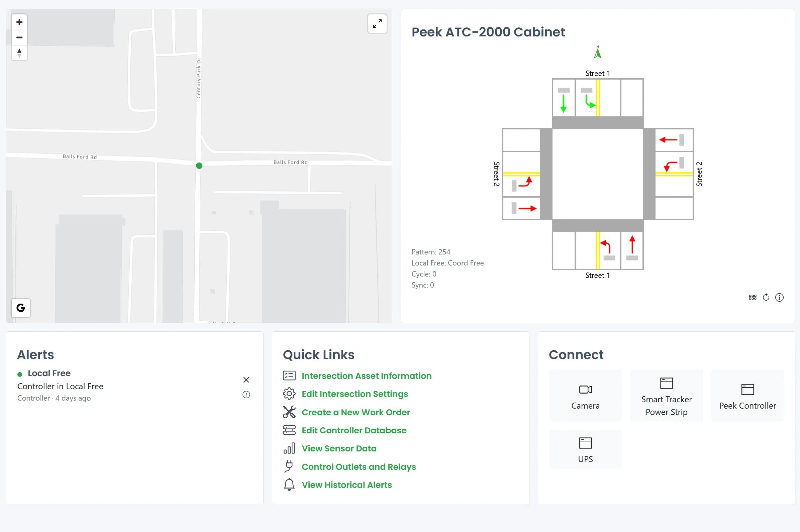Screen dimensions: 800x532
Task: Click the Peek ATC-2000 Cabinet heading
Action: click(x=488, y=32)
